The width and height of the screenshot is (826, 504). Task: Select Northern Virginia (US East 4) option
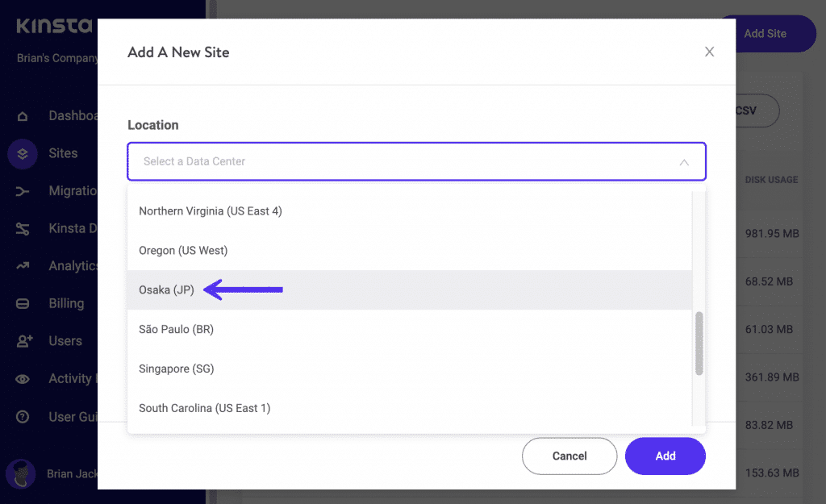pyautogui.click(x=211, y=211)
